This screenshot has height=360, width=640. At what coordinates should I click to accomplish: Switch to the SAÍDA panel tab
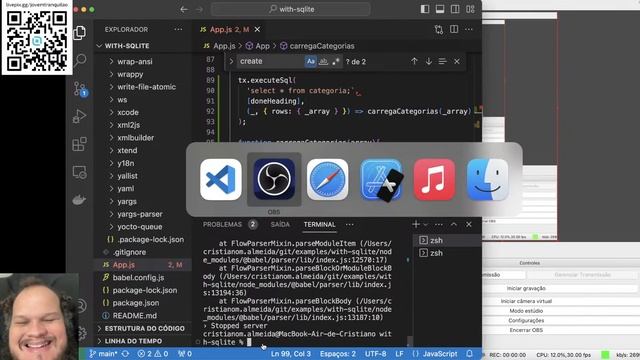(x=280, y=224)
